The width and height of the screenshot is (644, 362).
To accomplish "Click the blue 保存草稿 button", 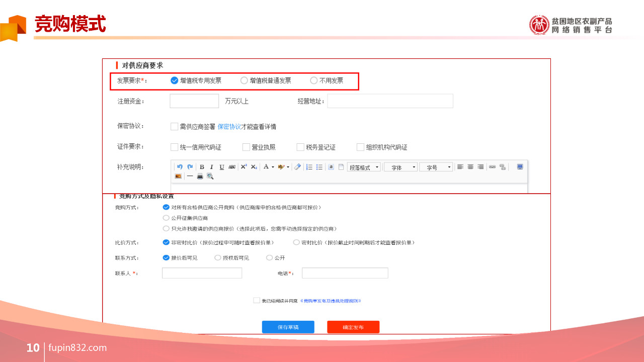I will click(x=288, y=327).
